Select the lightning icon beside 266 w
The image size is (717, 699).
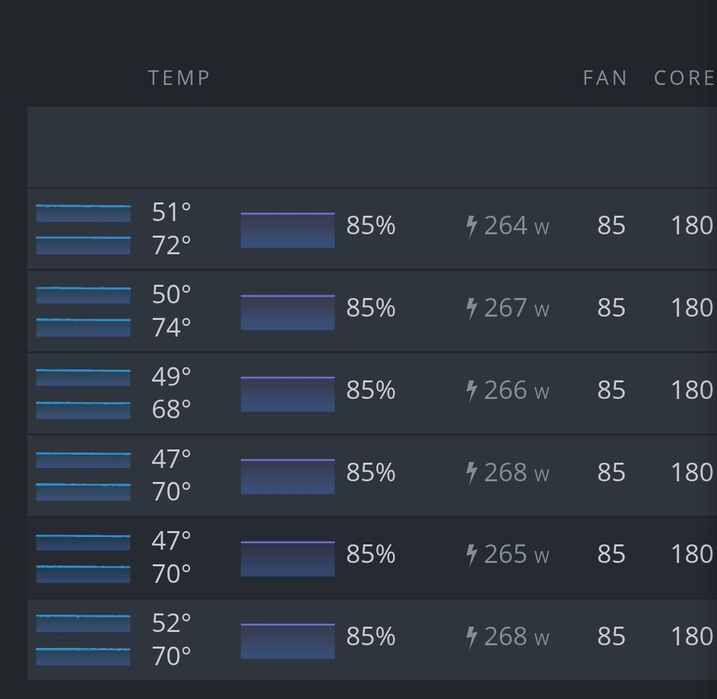point(472,390)
